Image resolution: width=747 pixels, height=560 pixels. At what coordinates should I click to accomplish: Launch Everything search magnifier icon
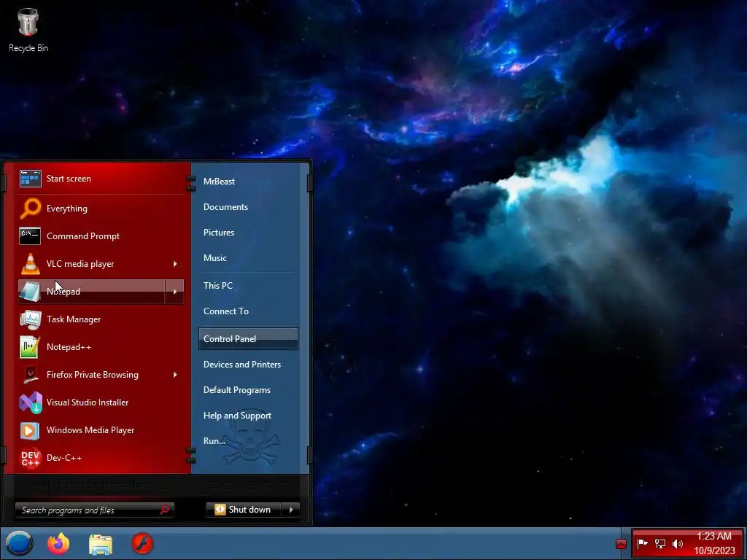(30, 208)
